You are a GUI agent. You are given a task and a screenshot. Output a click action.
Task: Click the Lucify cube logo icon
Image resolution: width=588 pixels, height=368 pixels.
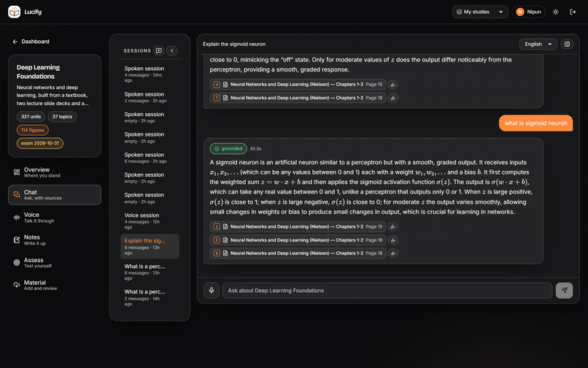tap(15, 12)
